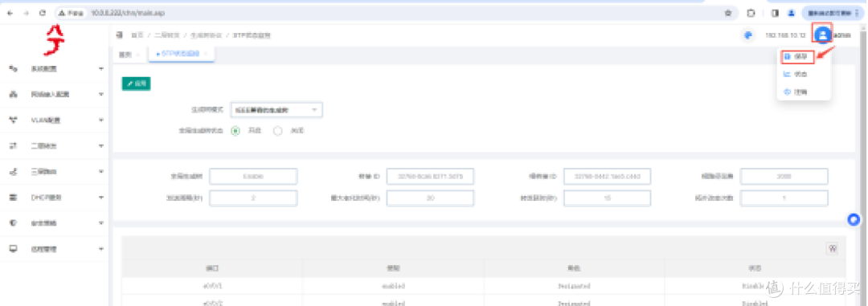868x306 pixels.
Task: Click the green 应用 button
Action: coord(136,84)
